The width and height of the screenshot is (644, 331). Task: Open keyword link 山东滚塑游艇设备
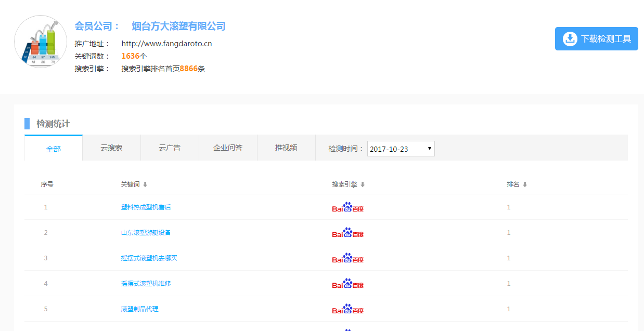pos(146,233)
